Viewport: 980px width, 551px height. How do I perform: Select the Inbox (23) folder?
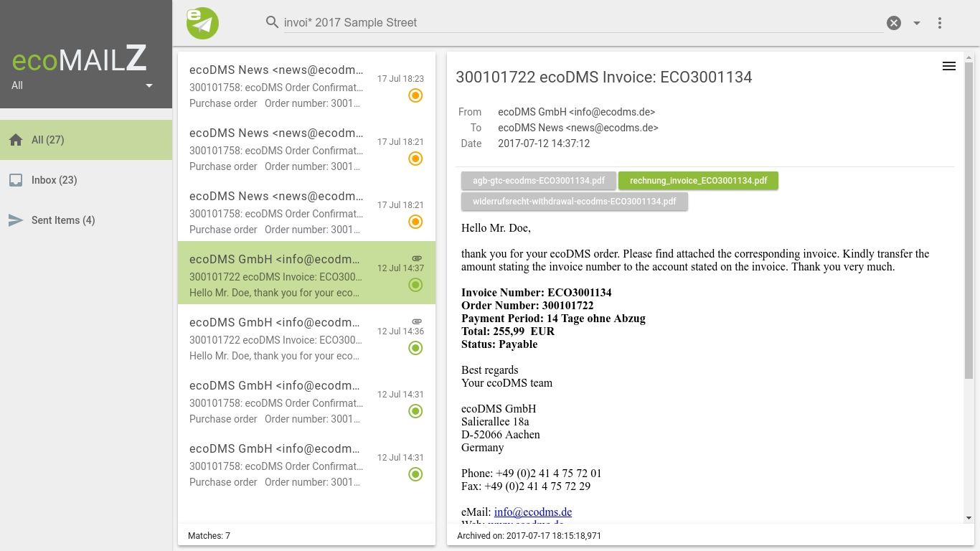point(54,180)
